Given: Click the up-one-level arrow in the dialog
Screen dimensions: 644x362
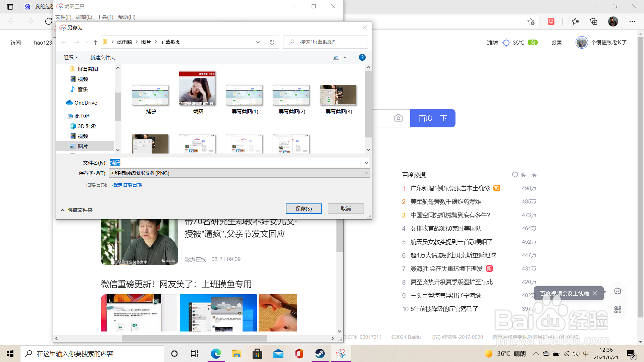Looking at the screenshot, I should click(x=95, y=42).
